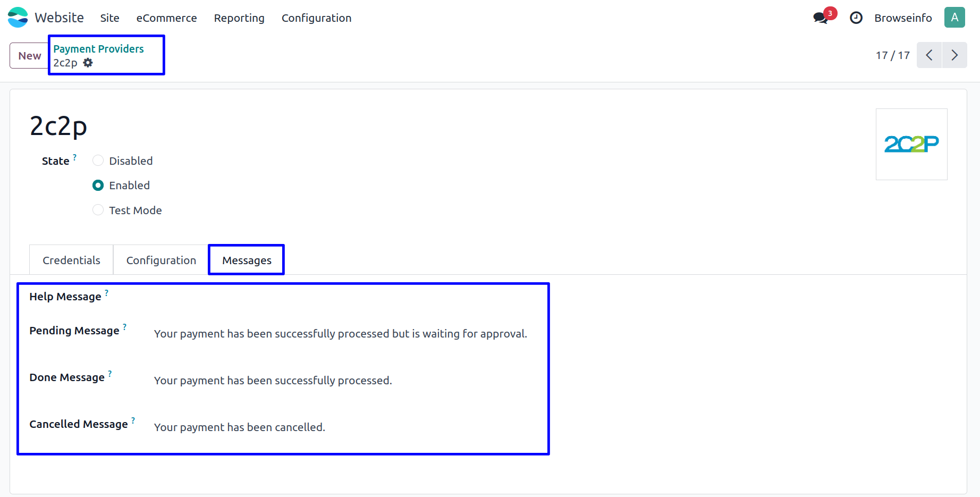Open the user avatar menu
This screenshot has width=980, height=497.
pyautogui.click(x=954, y=18)
